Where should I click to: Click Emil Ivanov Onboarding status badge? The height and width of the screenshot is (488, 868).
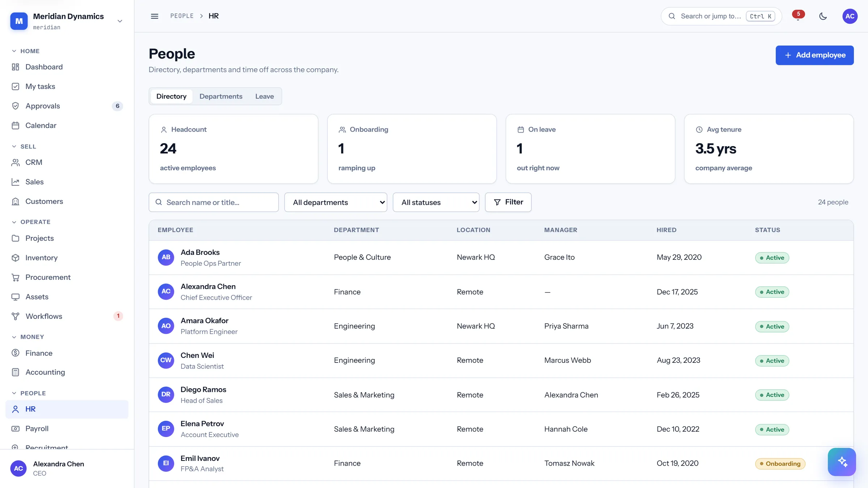click(780, 463)
